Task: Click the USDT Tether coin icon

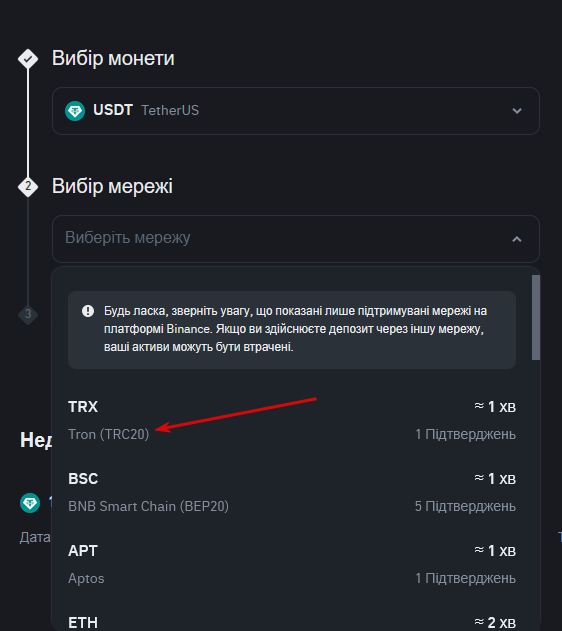Action: point(75,111)
